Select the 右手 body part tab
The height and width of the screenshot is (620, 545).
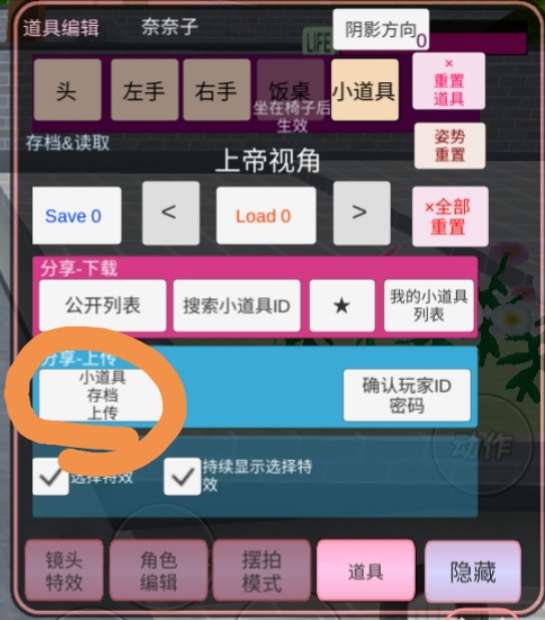(x=217, y=90)
